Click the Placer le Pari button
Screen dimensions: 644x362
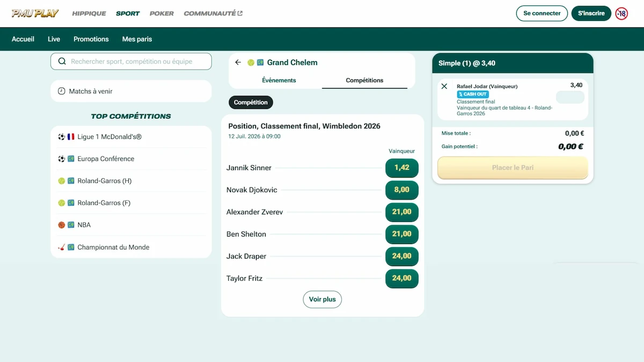tap(513, 168)
